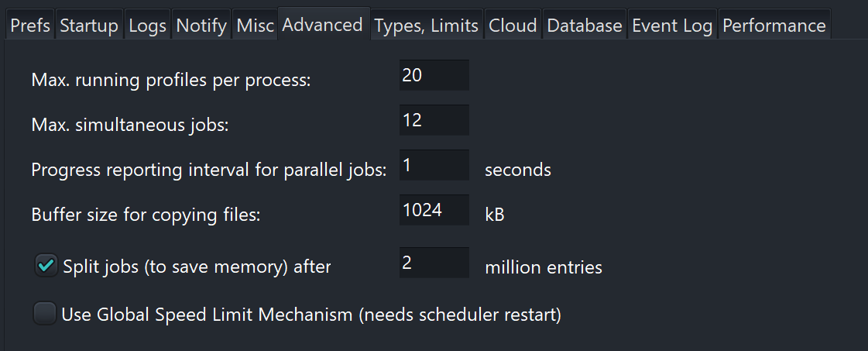Enable Use Global Speed Limit Mechanism
868x351 pixels.
tap(46, 314)
